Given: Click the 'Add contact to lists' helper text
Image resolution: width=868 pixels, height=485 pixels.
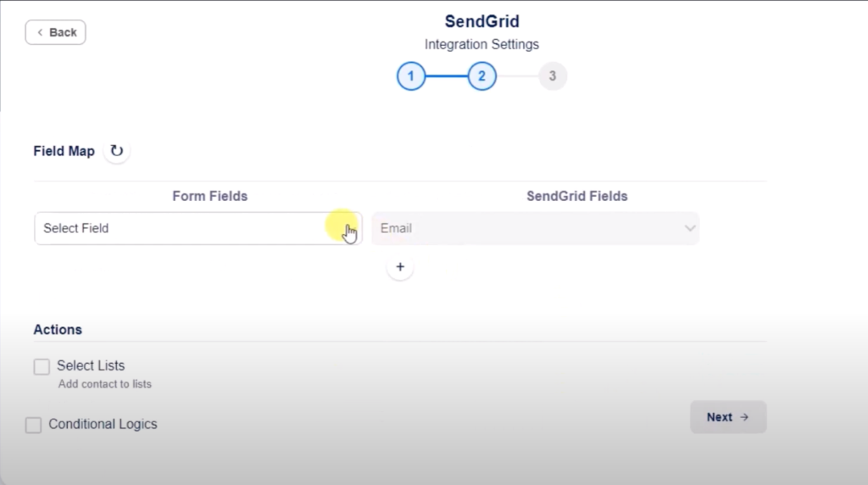Looking at the screenshot, I should 105,384.
